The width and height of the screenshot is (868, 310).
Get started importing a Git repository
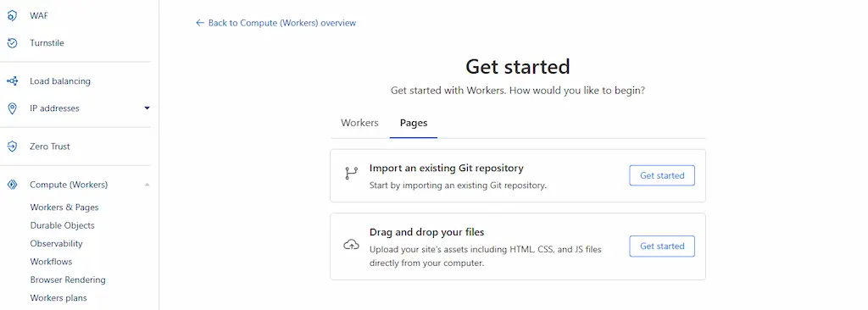[662, 175]
